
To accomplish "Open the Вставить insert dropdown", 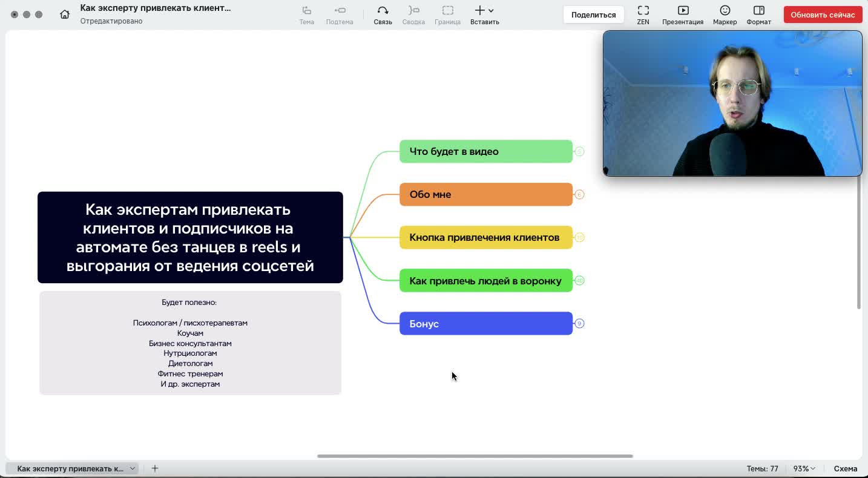I will tap(484, 15).
